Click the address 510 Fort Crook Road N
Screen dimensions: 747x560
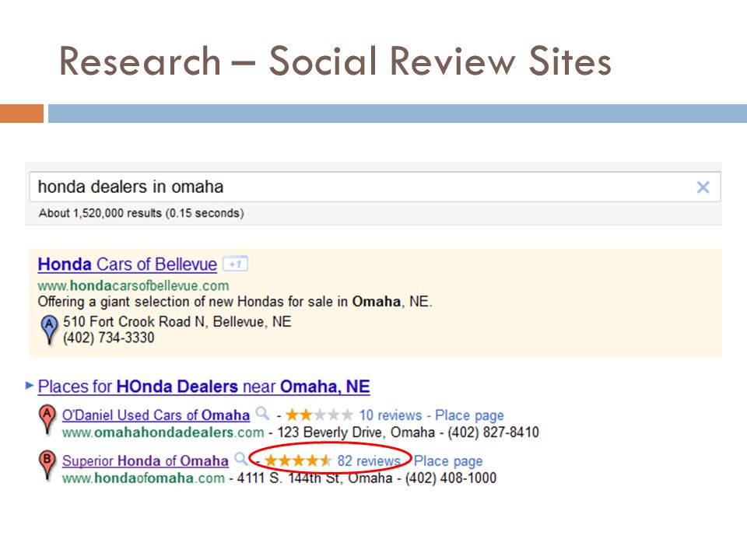pyautogui.click(x=177, y=322)
